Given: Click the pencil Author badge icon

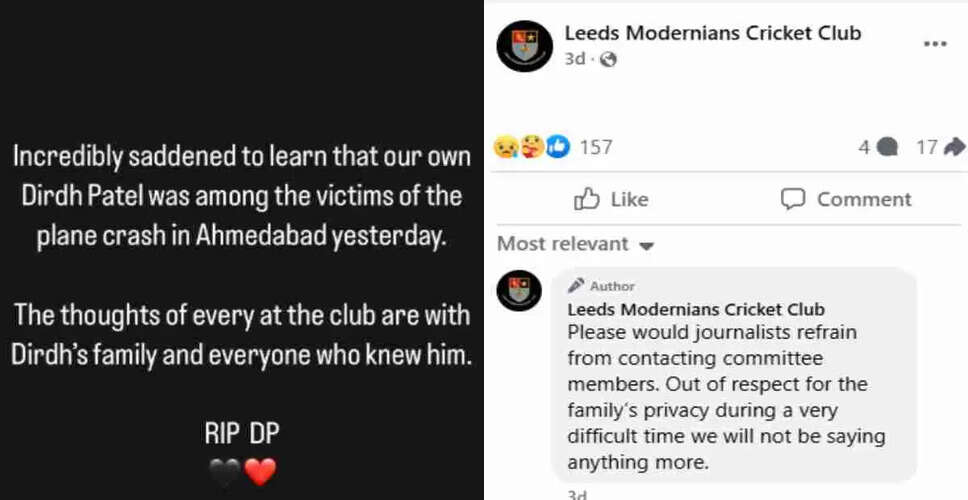Looking at the screenshot, I should point(576,286).
